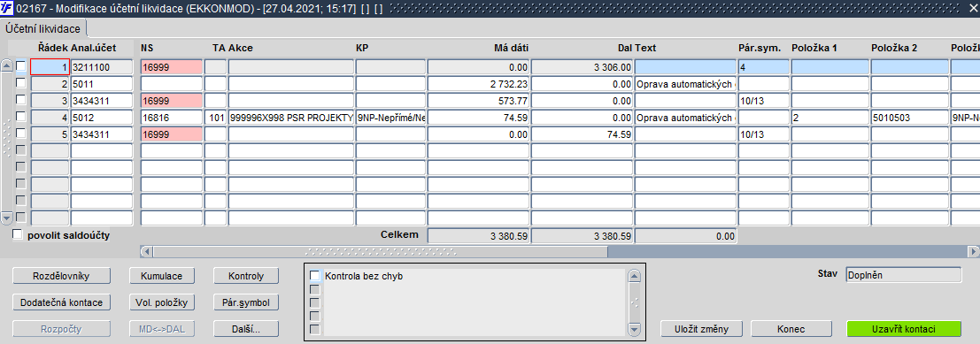Click the Anal.účet column header
The image size is (980, 344).
(93, 48)
